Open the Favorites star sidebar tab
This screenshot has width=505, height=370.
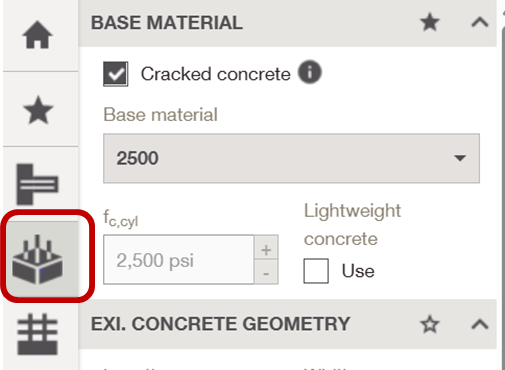[38, 110]
